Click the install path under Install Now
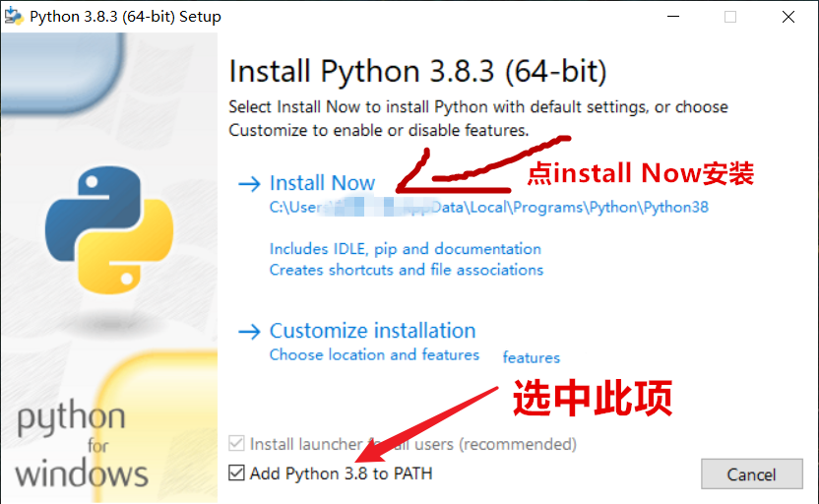The width and height of the screenshot is (819, 504). 489,208
